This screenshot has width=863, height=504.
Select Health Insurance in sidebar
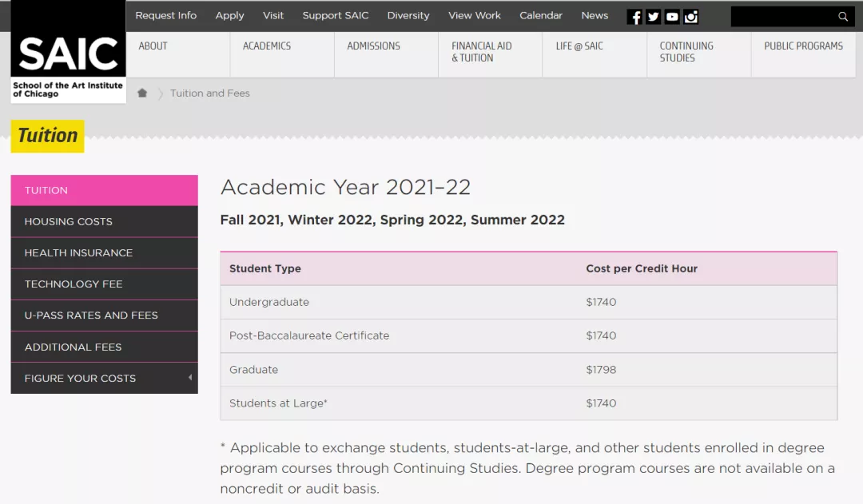pos(104,253)
